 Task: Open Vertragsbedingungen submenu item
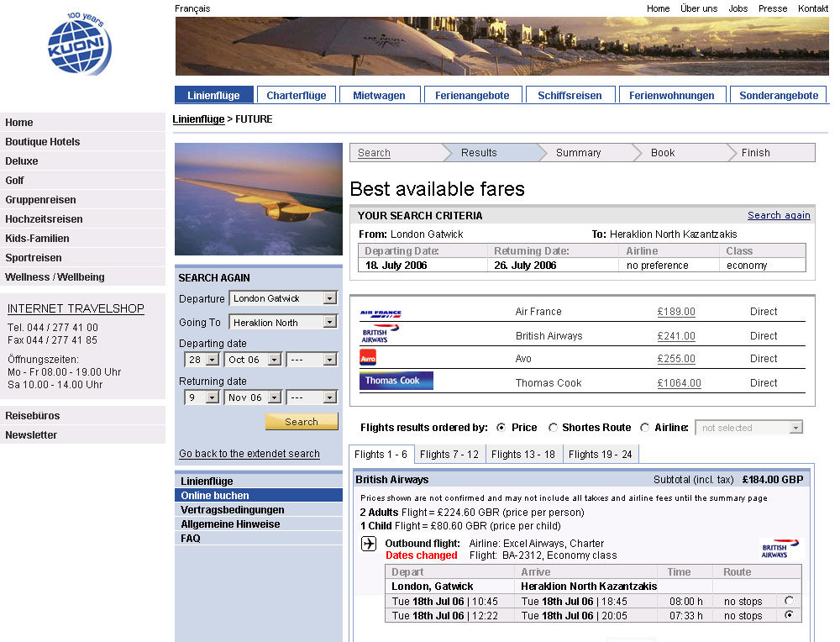pyautogui.click(x=259, y=509)
